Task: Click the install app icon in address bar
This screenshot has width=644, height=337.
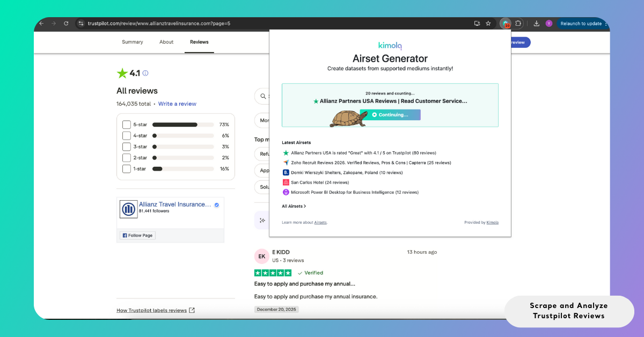Action: point(477,24)
